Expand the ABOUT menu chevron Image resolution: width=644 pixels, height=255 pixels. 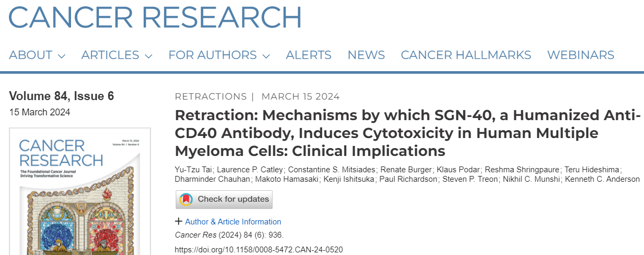click(62, 56)
